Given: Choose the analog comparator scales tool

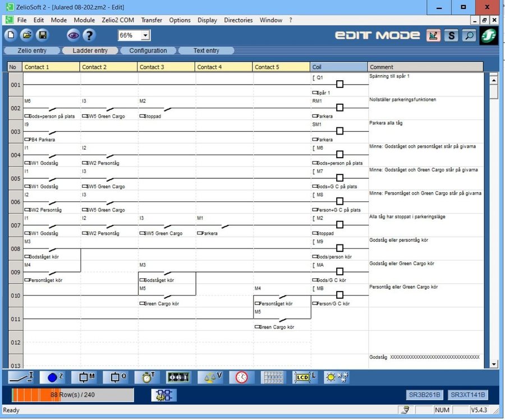Looking at the screenshot, I should coord(210,377).
